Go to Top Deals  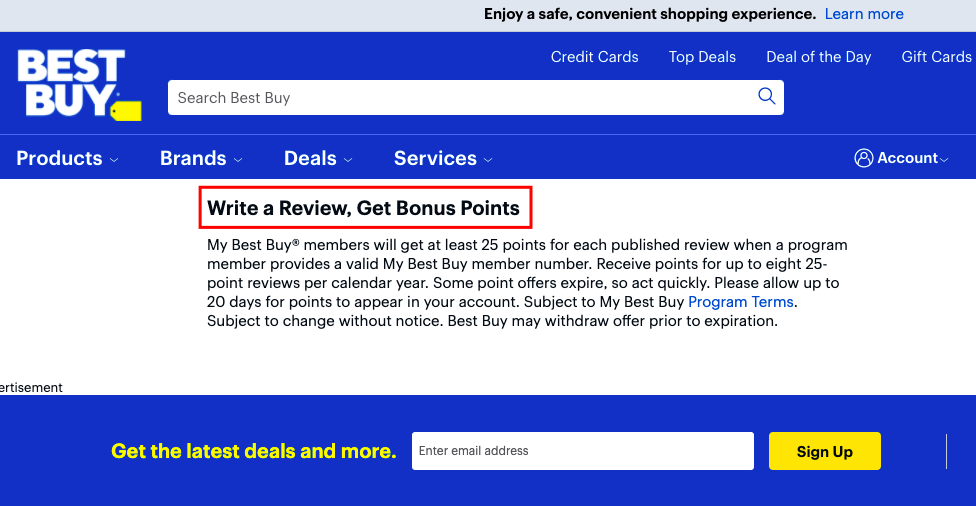[702, 57]
